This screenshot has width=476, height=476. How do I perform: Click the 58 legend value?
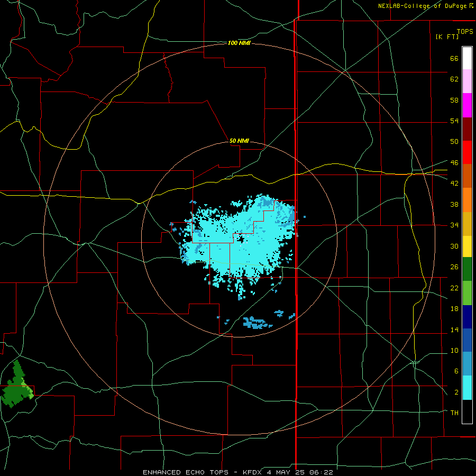point(454,100)
